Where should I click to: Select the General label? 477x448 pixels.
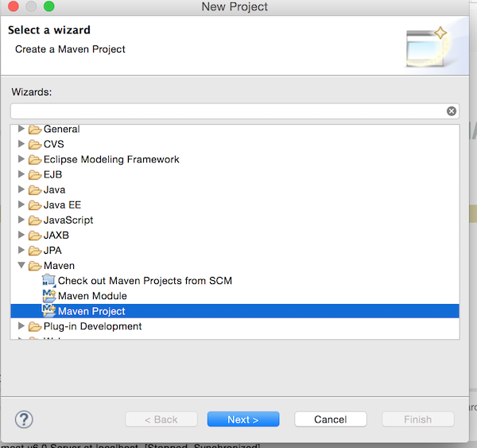pos(61,129)
